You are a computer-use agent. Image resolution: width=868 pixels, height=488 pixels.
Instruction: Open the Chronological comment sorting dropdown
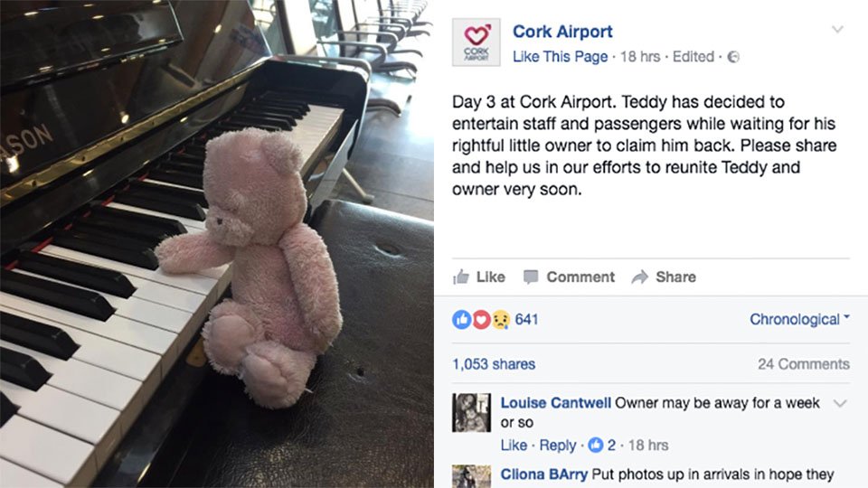[799, 319]
